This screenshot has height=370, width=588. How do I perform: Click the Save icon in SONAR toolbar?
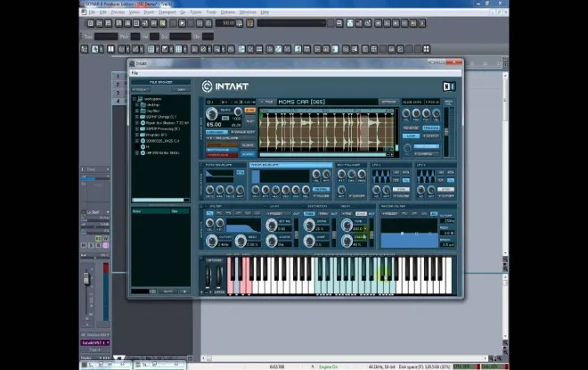[x=109, y=23]
